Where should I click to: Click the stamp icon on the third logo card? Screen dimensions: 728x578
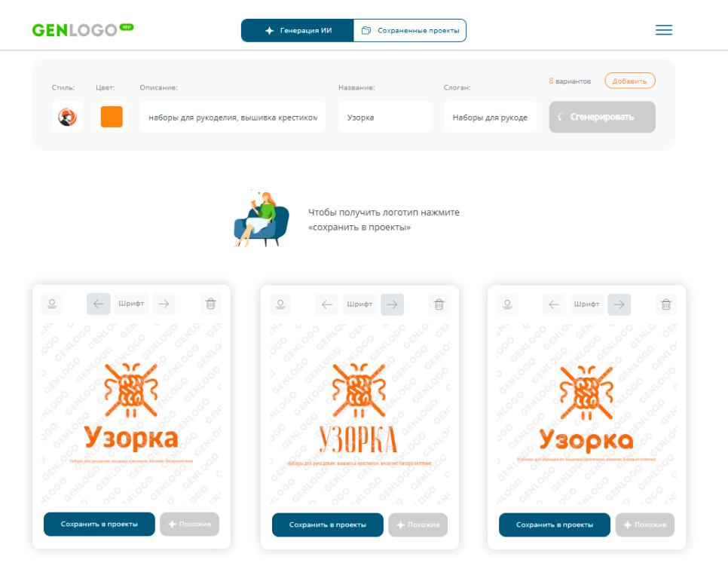click(507, 304)
